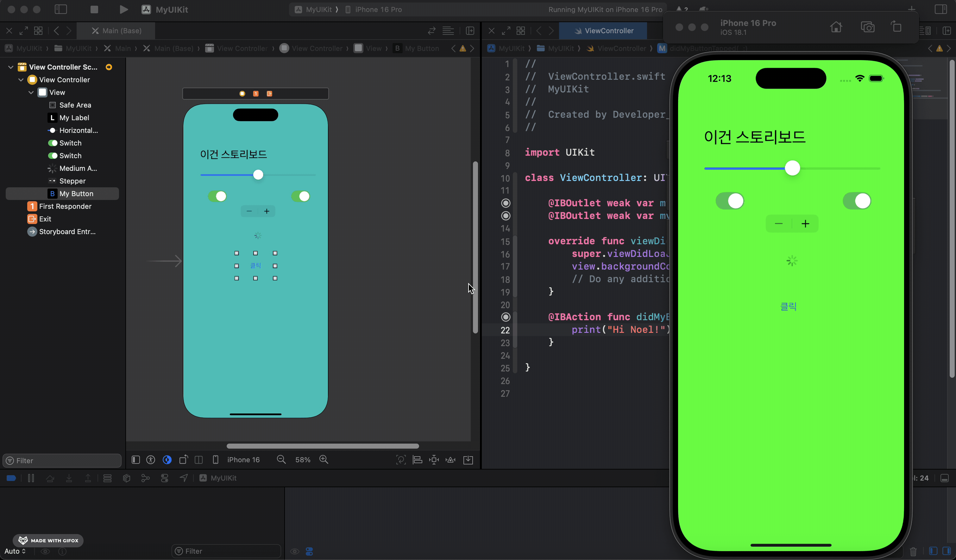
Task: Click the Run play button
Action: click(123, 9)
